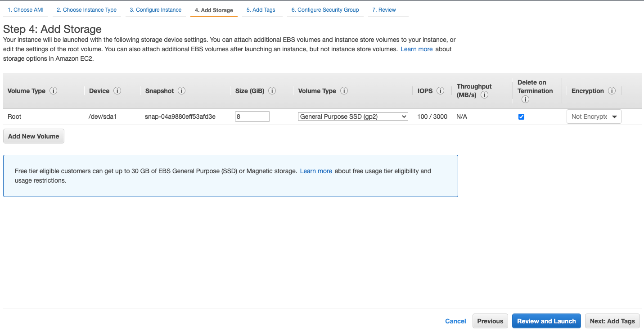Click the Throughput (MB/s) info icon
Screen dimensions: 644x336
[x=484, y=95]
